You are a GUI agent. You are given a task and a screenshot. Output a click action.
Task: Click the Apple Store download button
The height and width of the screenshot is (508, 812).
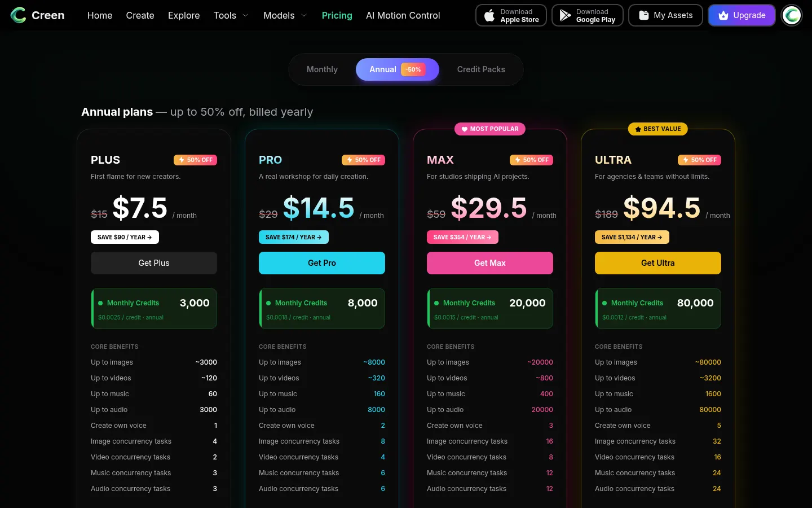pyautogui.click(x=511, y=15)
